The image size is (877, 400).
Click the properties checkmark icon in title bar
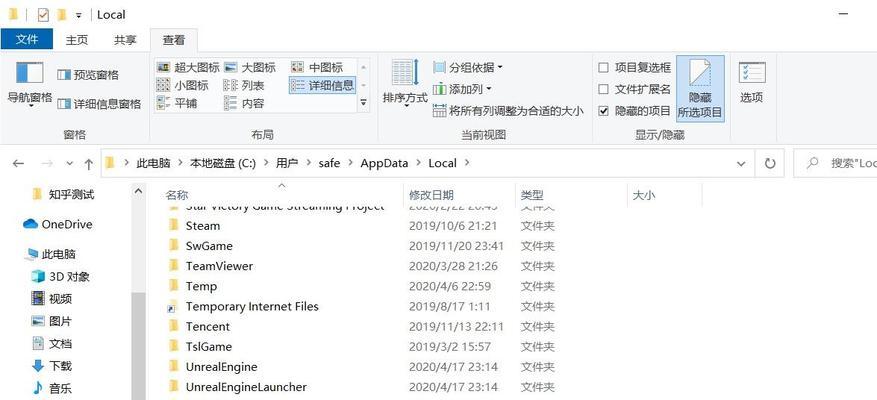pyautogui.click(x=43, y=15)
